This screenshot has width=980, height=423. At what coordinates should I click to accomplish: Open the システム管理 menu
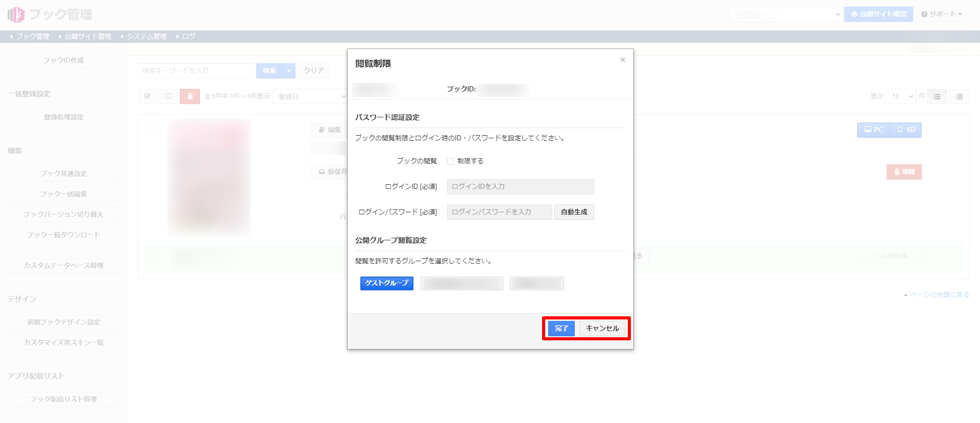click(x=144, y=36)
